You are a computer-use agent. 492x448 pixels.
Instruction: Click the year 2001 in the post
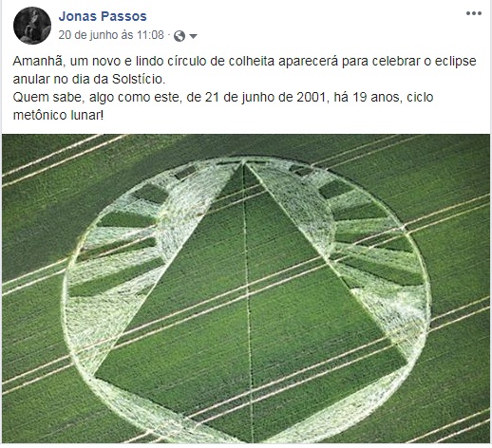(312, 97)
